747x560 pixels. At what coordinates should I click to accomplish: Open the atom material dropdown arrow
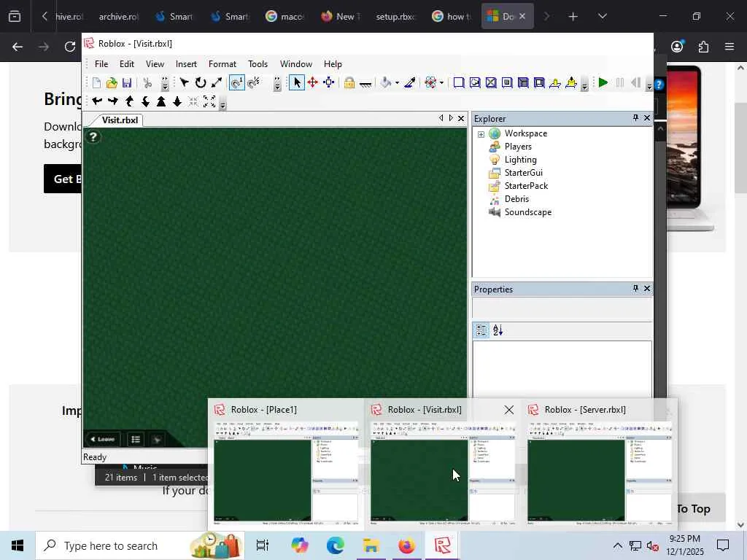point(442,83)
